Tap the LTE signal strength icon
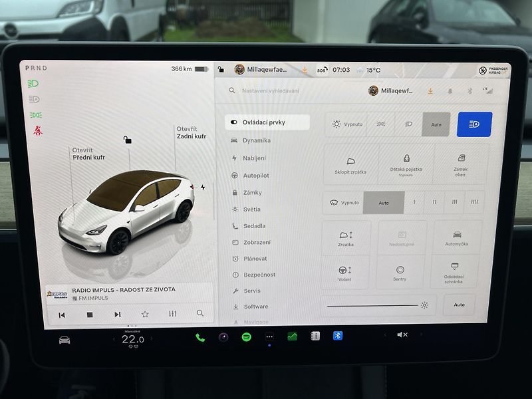The image size is (532, 399). pos(488,90)
